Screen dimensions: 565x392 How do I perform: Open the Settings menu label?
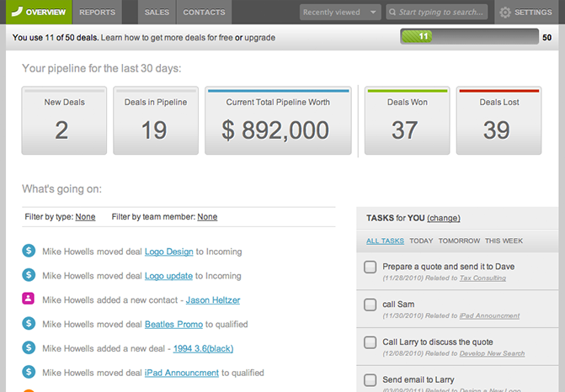pos(533,13)
